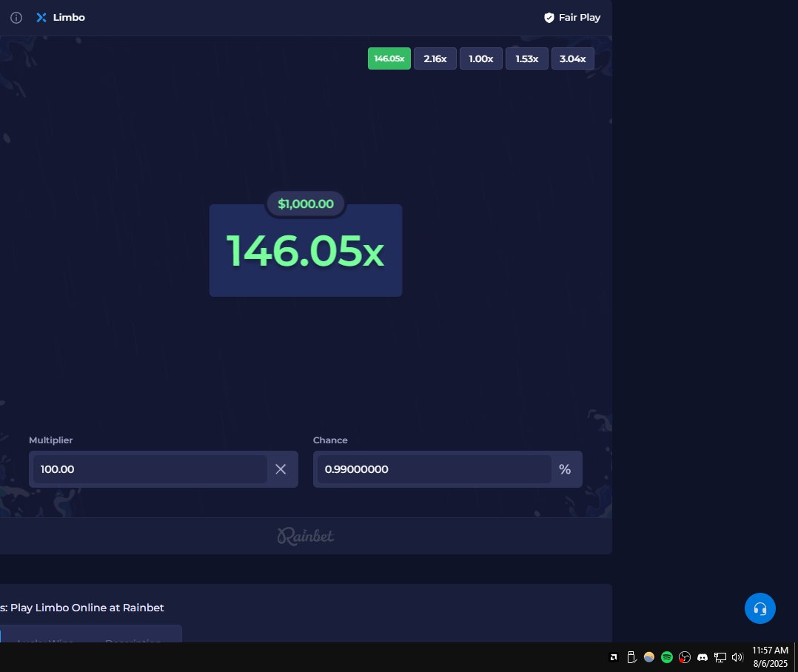
Task: Open Discord from system tray
Action: tap(703, 657)
